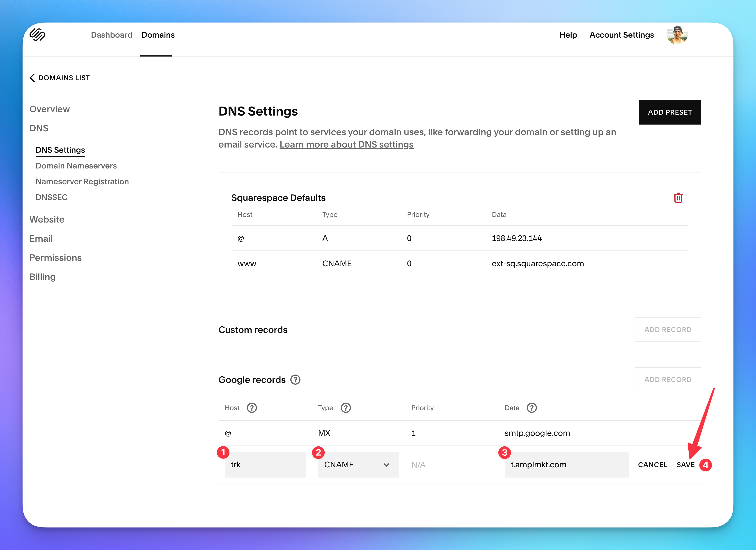756x550 pixels.
Task: Select the Domains tab
Action: click(158, 35)
